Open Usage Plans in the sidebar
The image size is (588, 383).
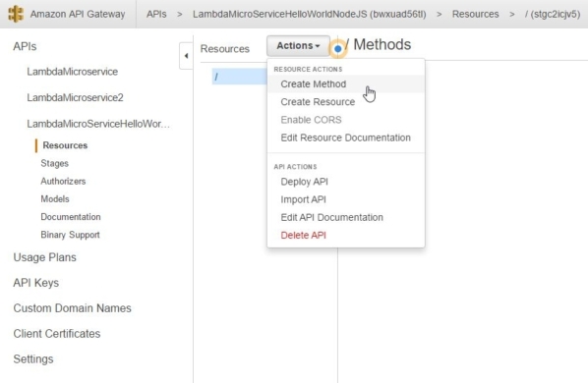point(44,257)
